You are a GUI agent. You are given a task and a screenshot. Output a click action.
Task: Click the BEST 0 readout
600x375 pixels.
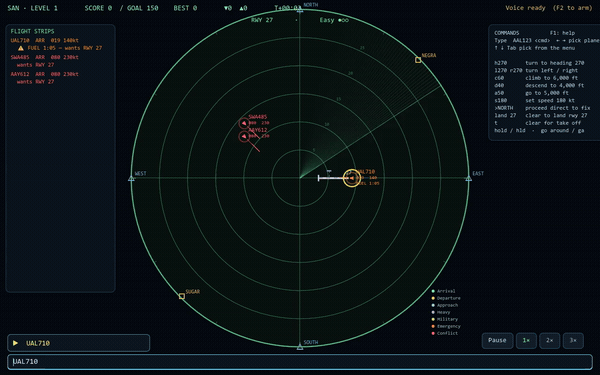click(x=185, y=8)
